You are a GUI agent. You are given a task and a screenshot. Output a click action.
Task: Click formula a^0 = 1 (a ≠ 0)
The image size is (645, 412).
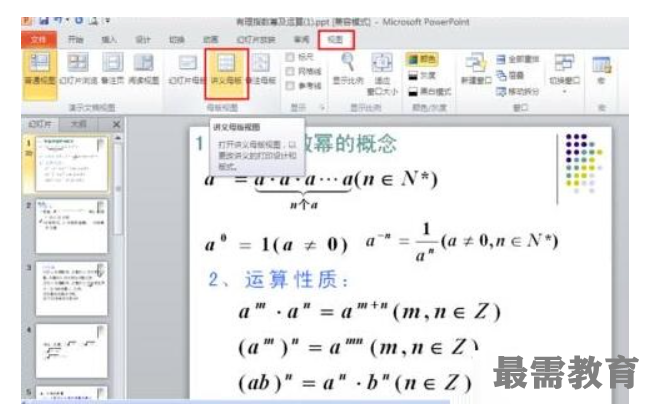coord(276,245)
